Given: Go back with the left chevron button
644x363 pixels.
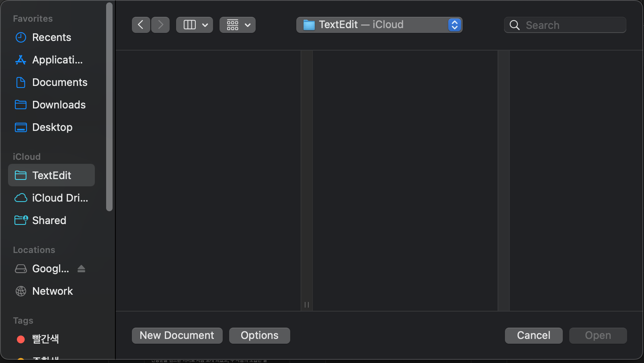Looking at the screenshot, I should (141, 25).
